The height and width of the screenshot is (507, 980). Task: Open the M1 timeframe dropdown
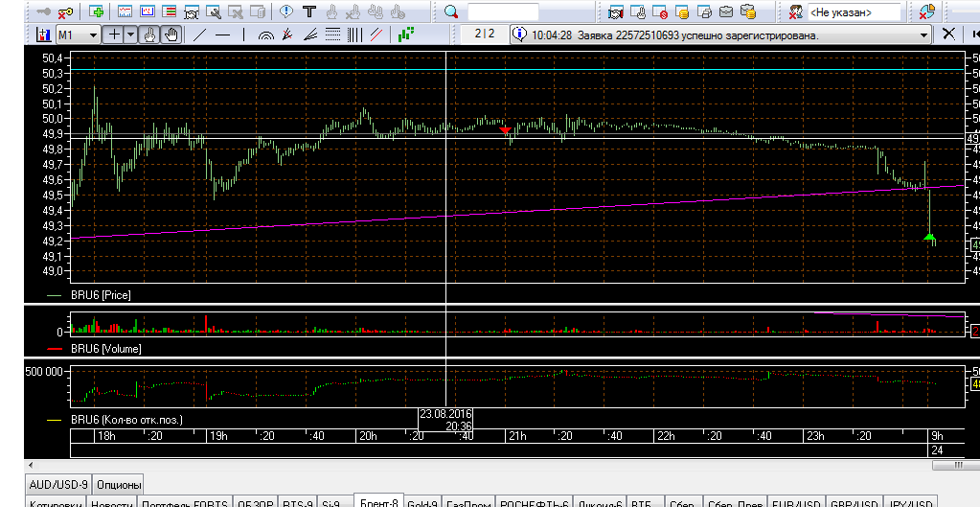coord(79,35)
